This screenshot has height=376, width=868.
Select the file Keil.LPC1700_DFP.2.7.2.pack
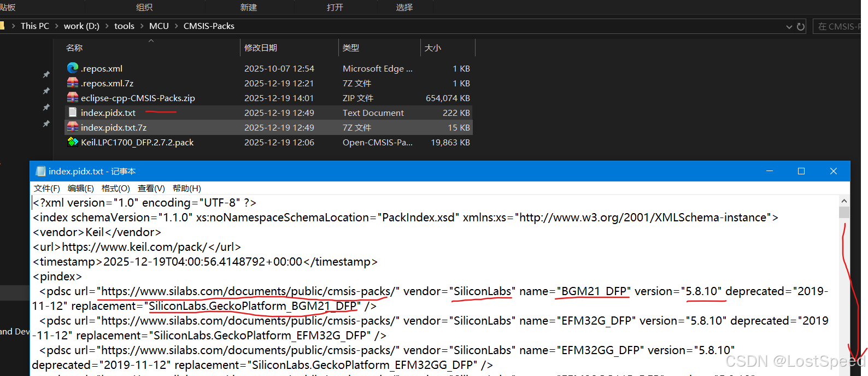click(137, 142)
